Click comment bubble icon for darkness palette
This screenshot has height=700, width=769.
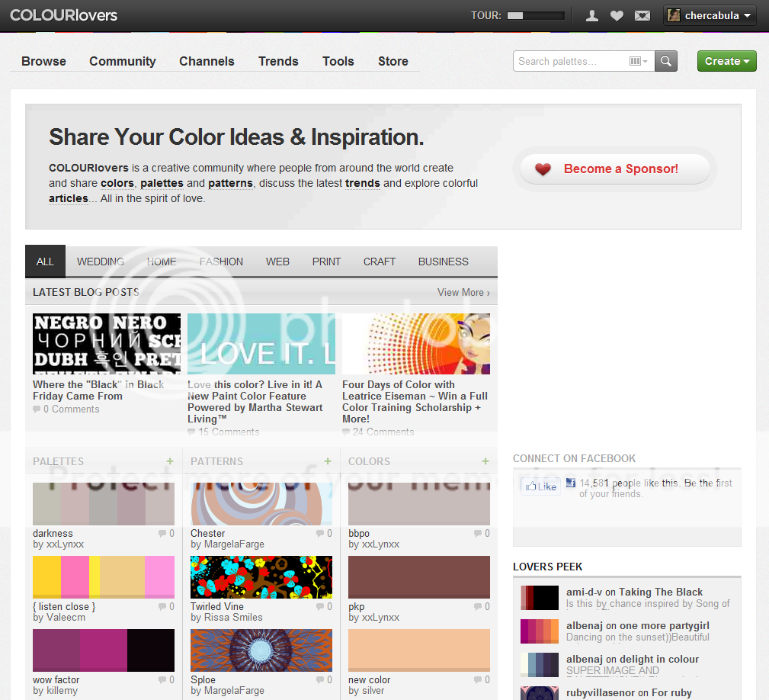tap(162, 533)
